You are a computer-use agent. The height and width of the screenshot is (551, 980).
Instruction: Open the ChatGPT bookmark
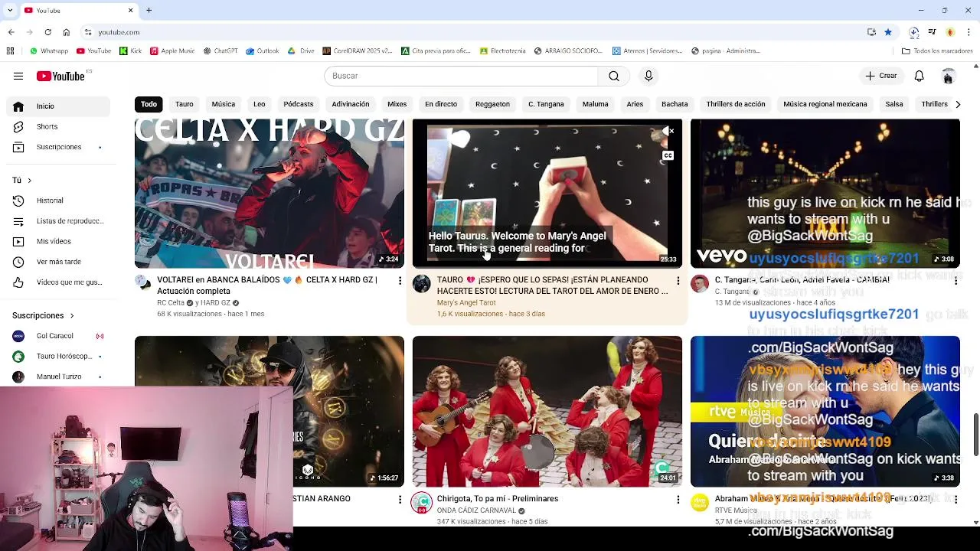pyautogui.click(x=220, y=51)
